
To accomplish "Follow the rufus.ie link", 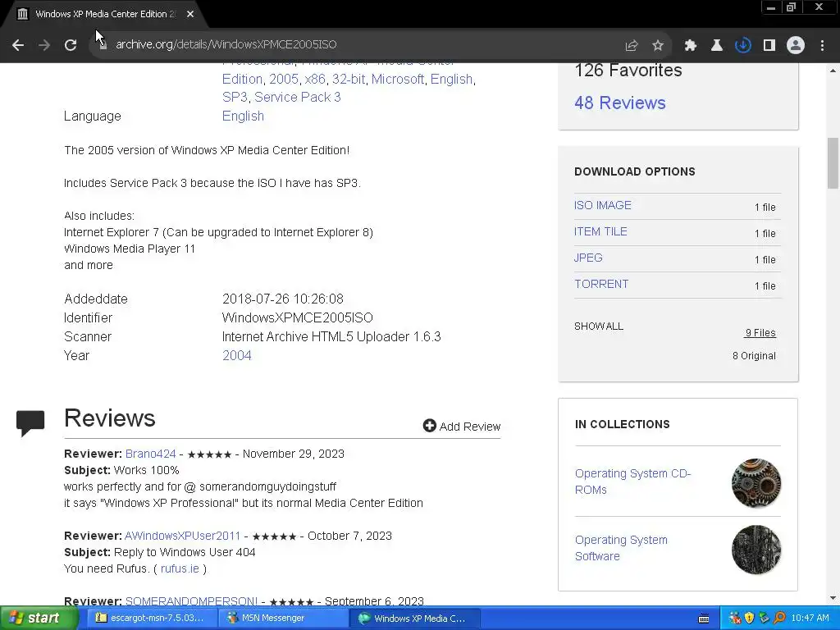I will (180, 568).
